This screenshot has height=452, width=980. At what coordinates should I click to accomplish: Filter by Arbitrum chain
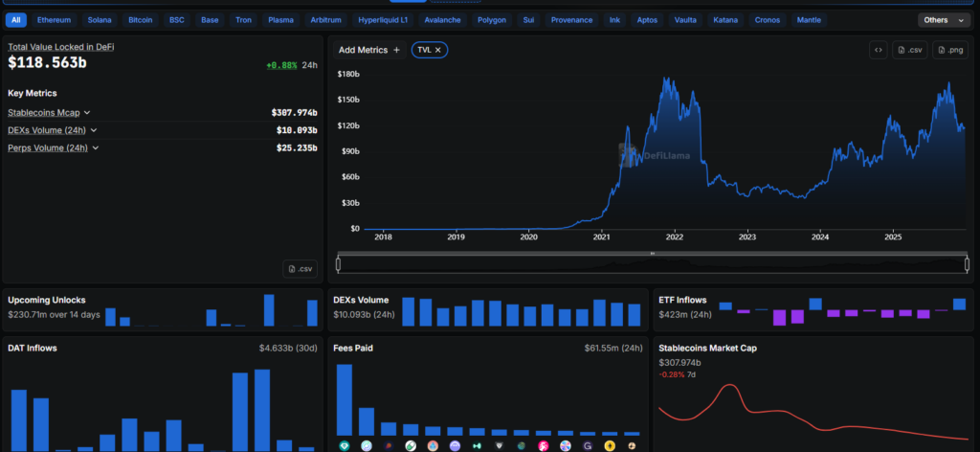[326, 20]
